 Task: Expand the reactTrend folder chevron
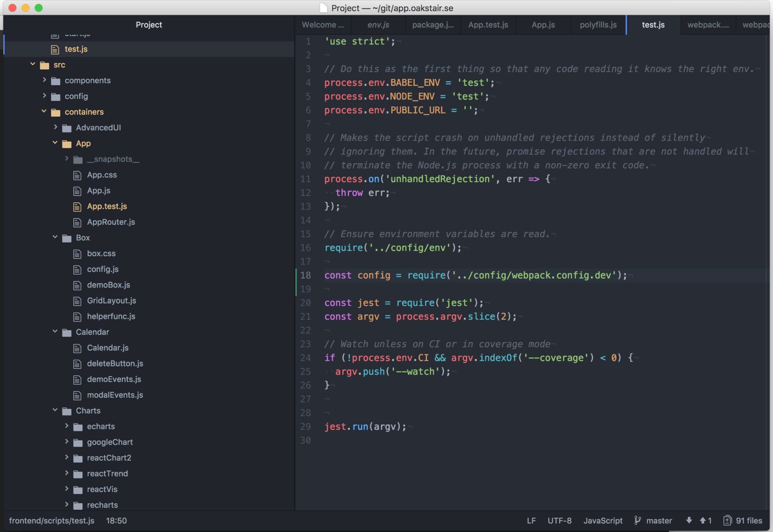pos(67,473)
